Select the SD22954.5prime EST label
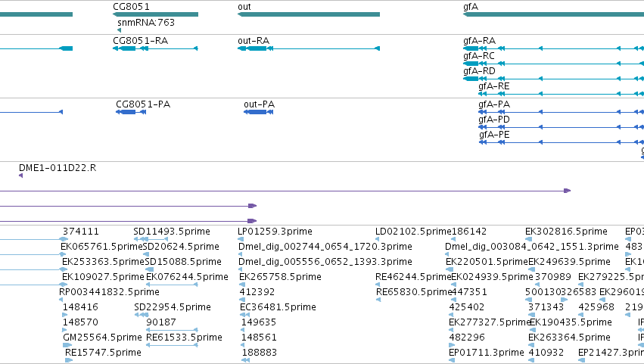Image resolution: width=644 pixels, height=364 pixels. tap(173, 308)
